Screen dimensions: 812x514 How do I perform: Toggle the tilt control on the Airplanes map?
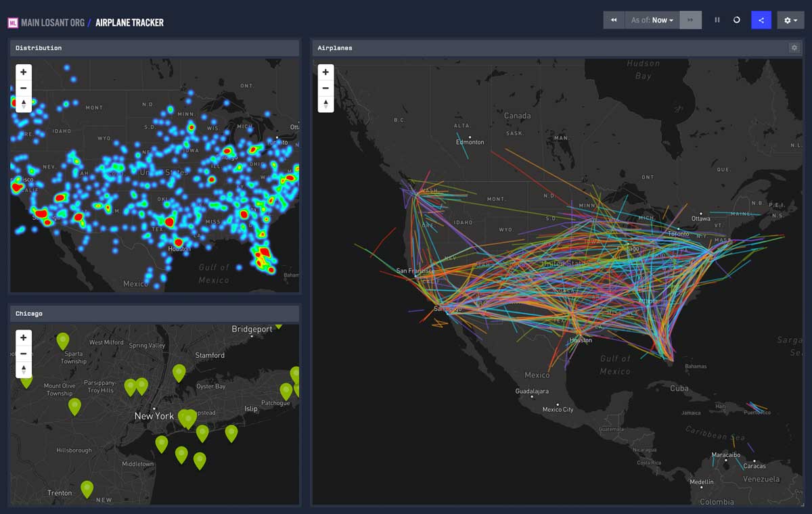(325, 103)
